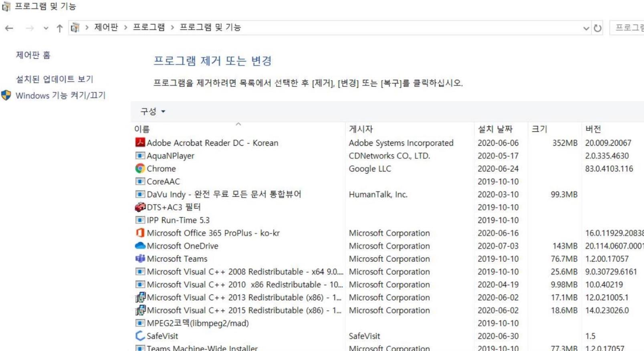Viewport: 644px width, 351px height.
Task: Click the DTS+AC3 필터 icon
Action: click(140, 207)
